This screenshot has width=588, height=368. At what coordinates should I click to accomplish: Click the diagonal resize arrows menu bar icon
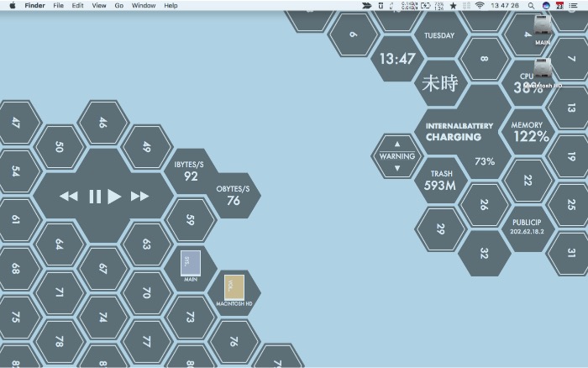pyautogui.click(x=391, y=5)
